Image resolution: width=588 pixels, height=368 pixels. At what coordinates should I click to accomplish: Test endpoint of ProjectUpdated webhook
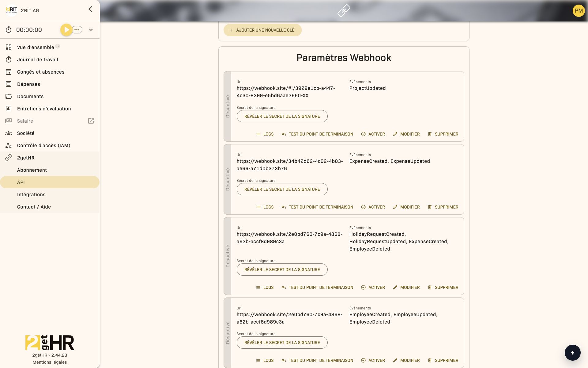click(x=317, y=134)
